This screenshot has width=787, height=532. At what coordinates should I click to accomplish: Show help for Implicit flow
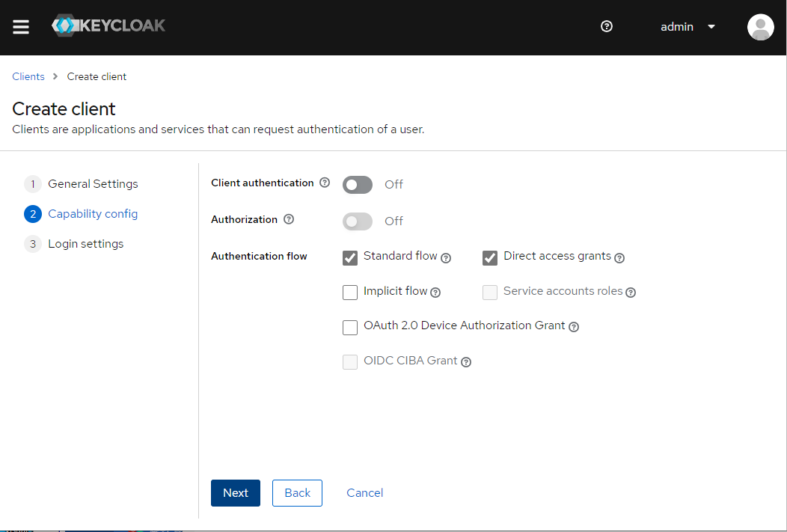[x=435, y=293]
